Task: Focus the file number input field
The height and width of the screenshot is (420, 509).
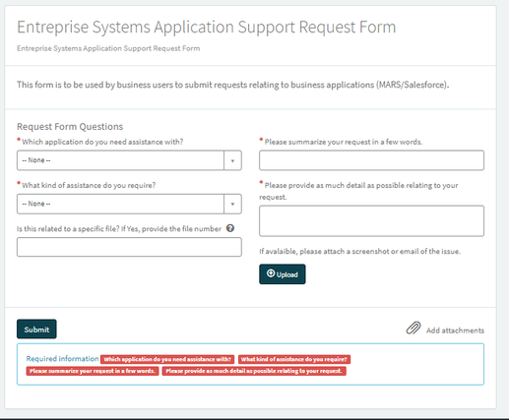Action: point(129,247)
